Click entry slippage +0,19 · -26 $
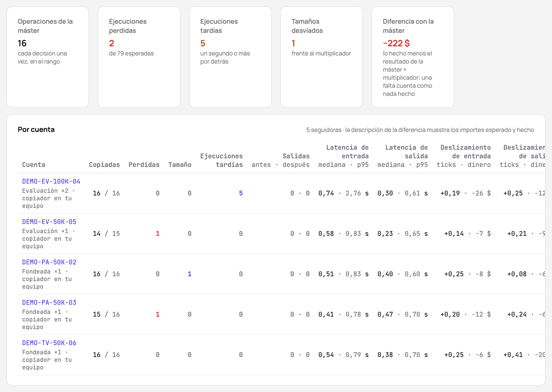The width and height of the screenshot is (552, 392). pos(465,193)
